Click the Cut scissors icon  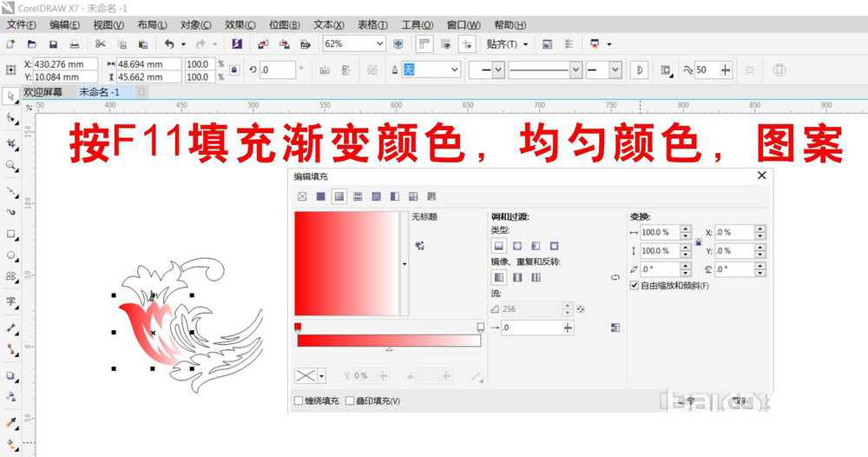point(100,43)
